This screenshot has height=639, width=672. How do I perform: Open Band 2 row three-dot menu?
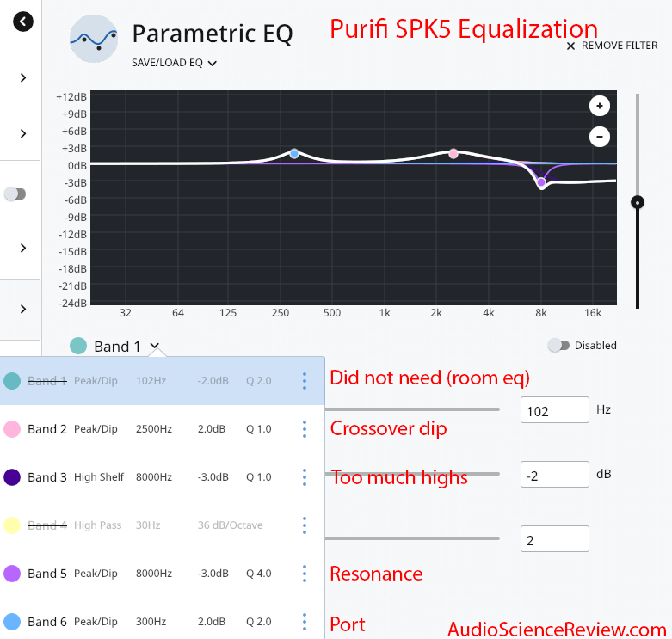click(305, 429)
